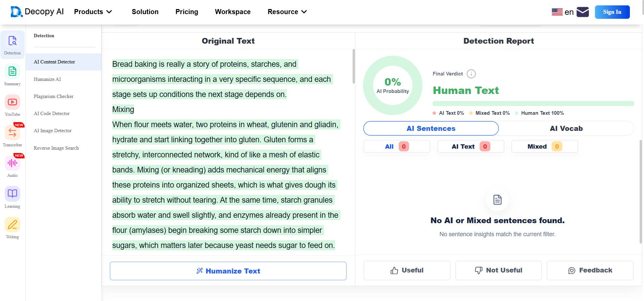Viewport: 644px width, 301px height.
Task: Click the Humanize Text button
Action: coord(228,271)
